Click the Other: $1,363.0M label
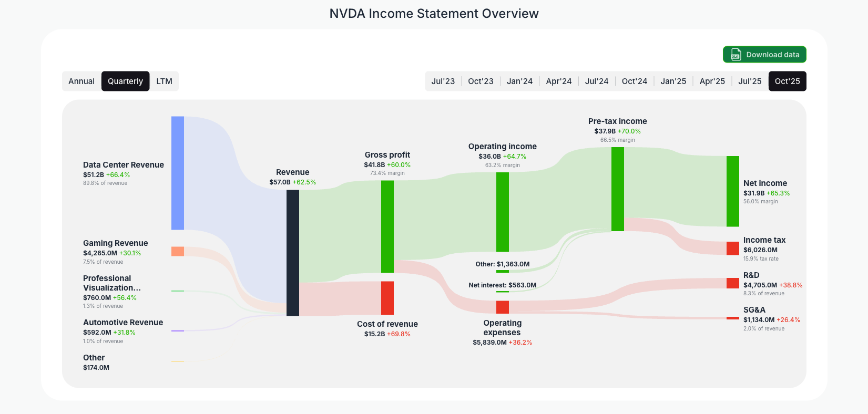The width and height of the screenshot is (868, 414). pyautogui.click(x=503, y=264)
